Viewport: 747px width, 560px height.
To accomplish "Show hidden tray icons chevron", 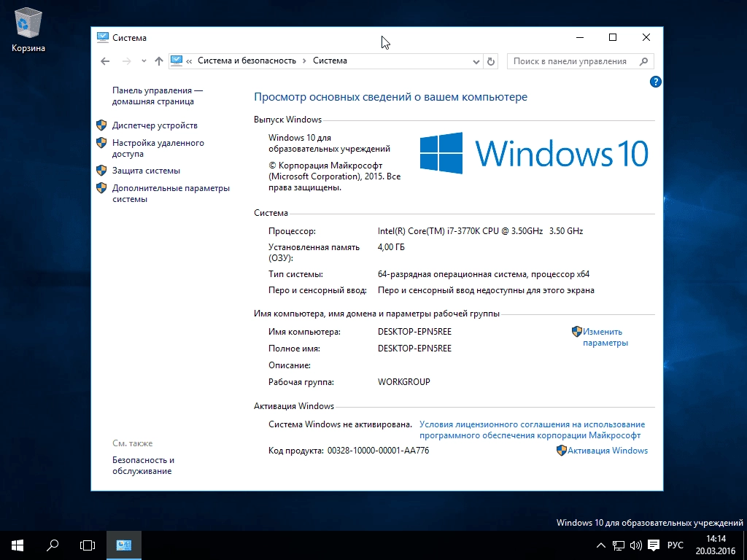I will coord(601,545).
